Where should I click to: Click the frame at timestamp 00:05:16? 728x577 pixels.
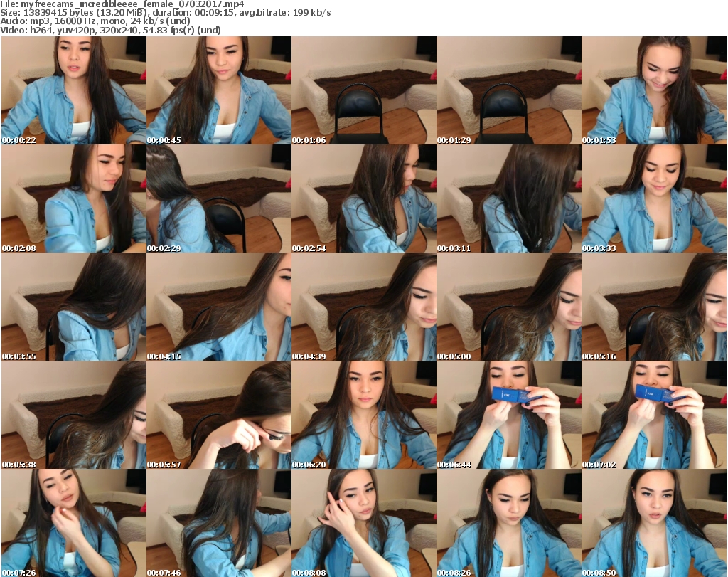tap(654, 307)
